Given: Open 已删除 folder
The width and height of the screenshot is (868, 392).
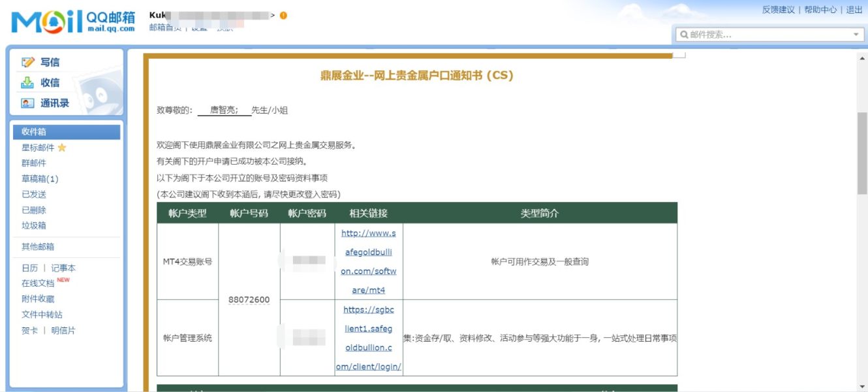Looking at the screenshot, I should pos(34,210).
